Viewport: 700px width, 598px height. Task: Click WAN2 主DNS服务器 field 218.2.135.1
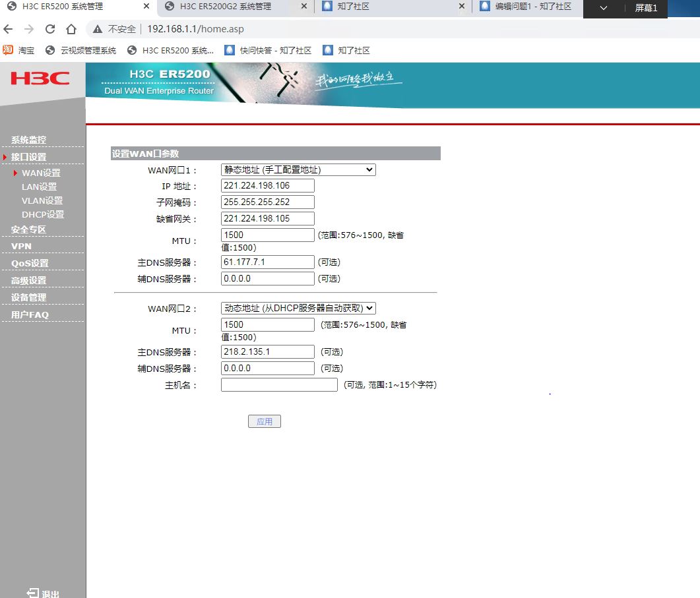click(267, 351)
